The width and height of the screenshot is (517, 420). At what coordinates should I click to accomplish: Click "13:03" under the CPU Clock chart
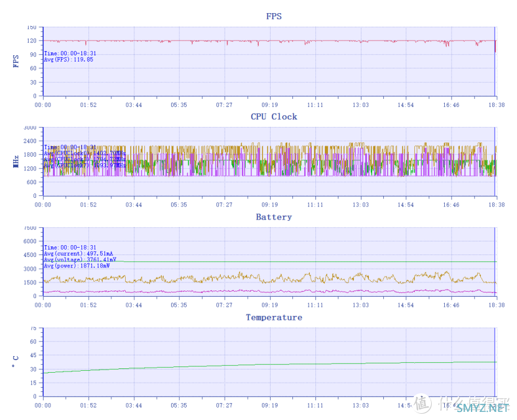click(x=361, y=205)
